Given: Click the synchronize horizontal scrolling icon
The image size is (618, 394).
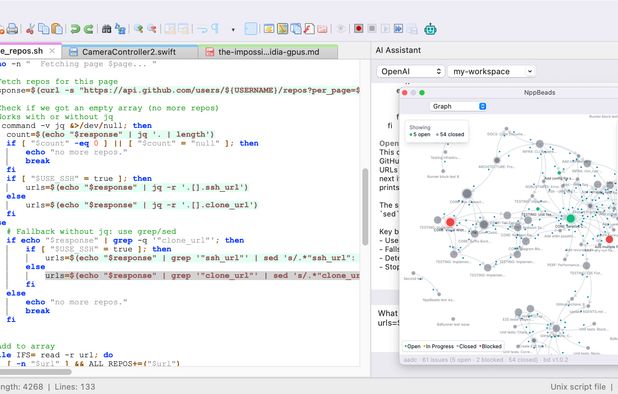Looking at the screenshot, I should [x=183, y=29].
